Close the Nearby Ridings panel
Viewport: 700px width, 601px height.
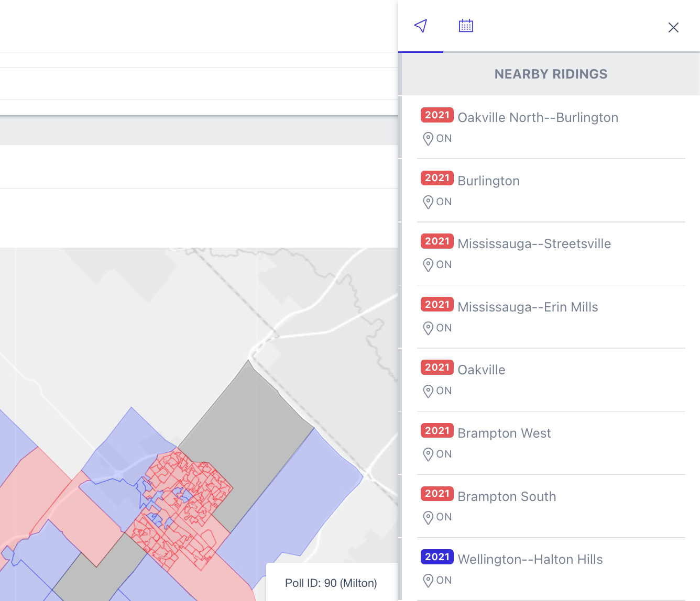(673, 27)
